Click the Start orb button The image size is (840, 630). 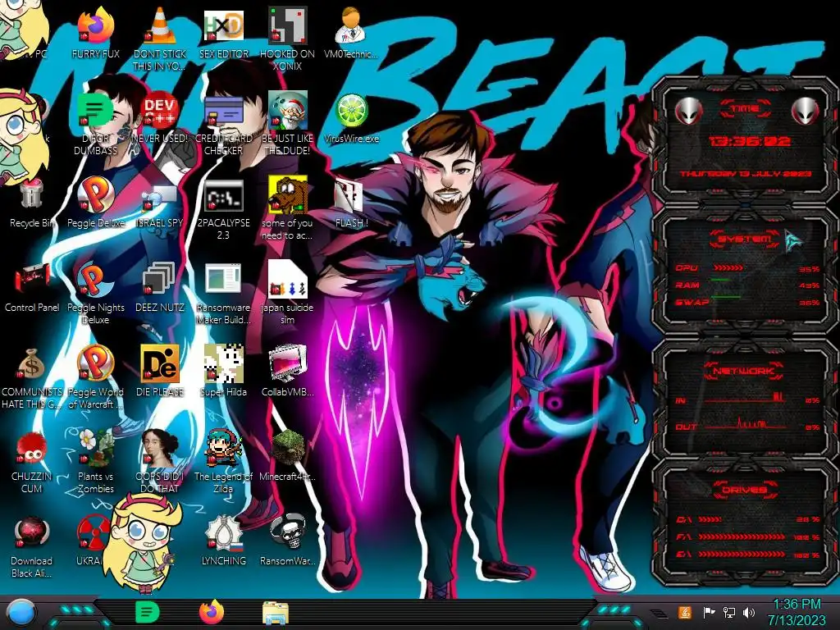coord(20,613)
